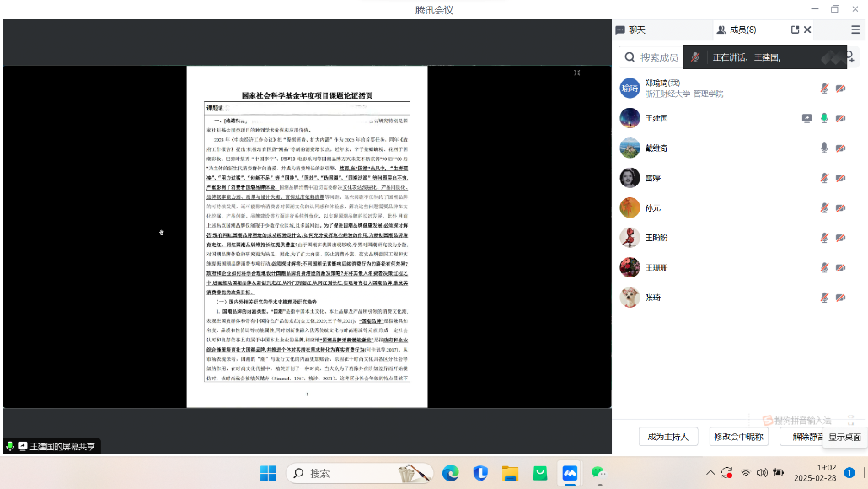Screen dimensions: 868x489
Task: Open the volume control in system tray
Action: click(762, 473)
